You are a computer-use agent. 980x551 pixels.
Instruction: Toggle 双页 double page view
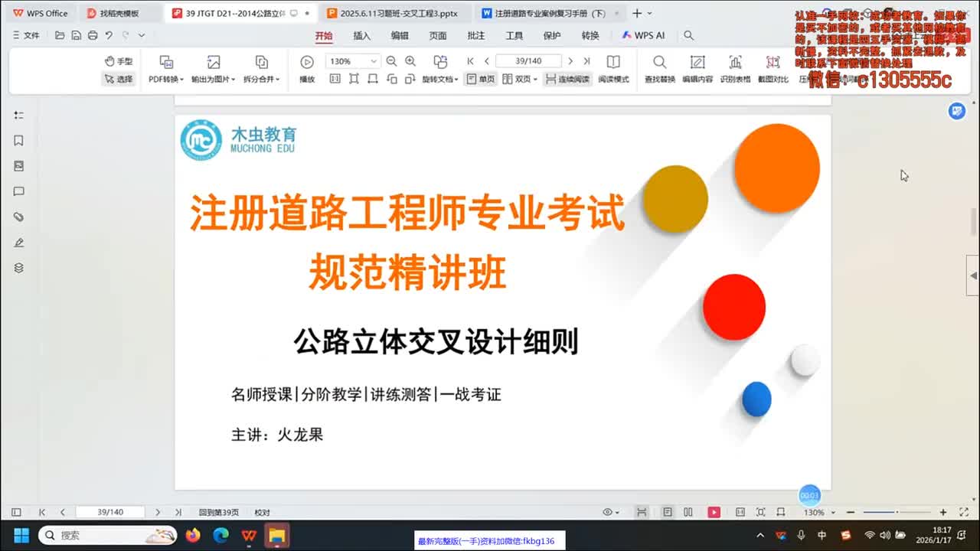521,79
